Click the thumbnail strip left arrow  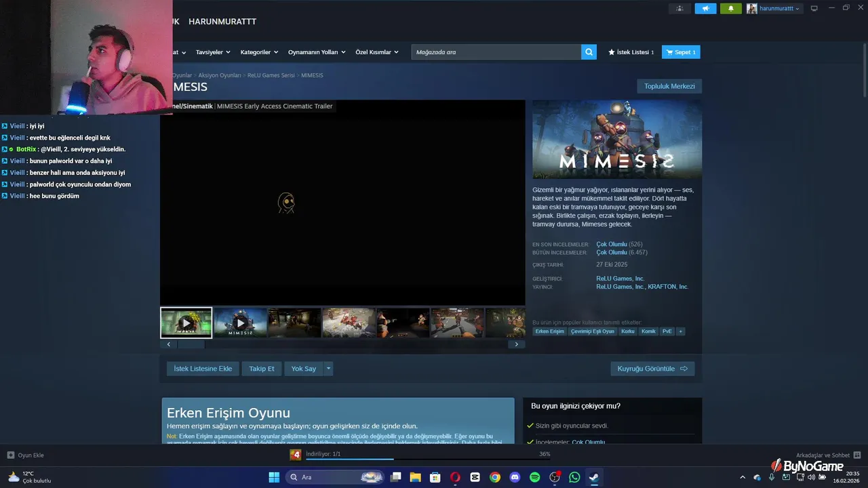(x=169, y=344)
